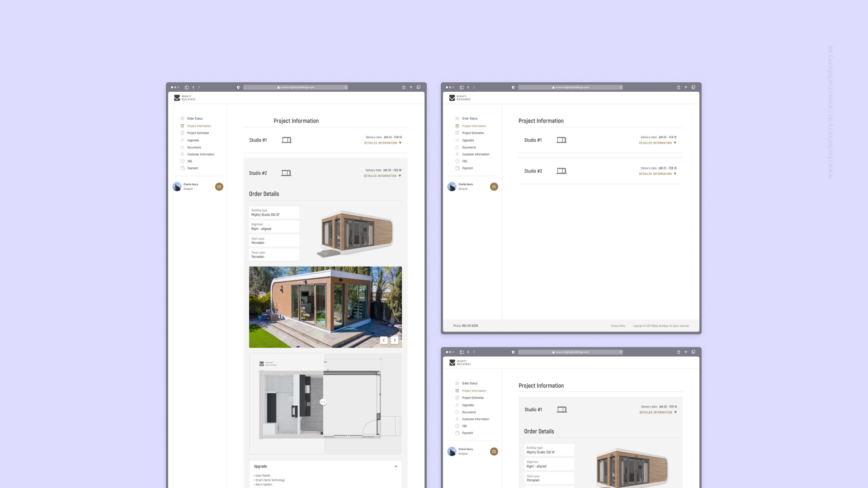Click the address bar in left browser window

296,87
